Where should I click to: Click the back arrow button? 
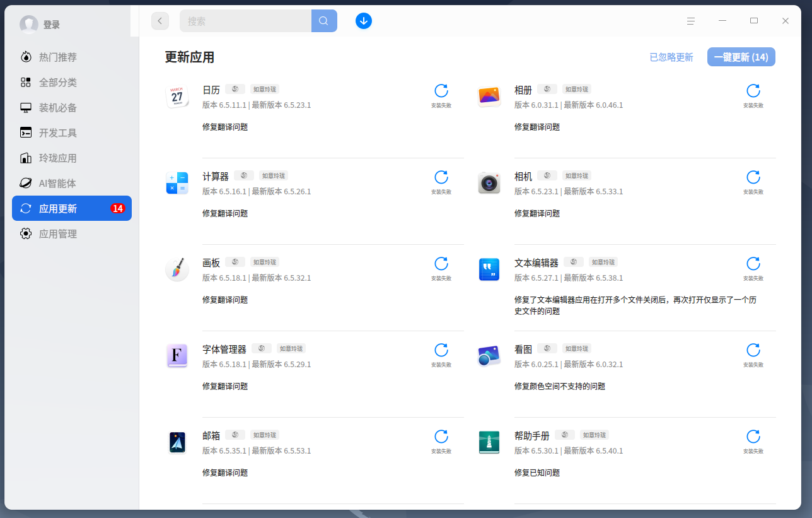160,21
